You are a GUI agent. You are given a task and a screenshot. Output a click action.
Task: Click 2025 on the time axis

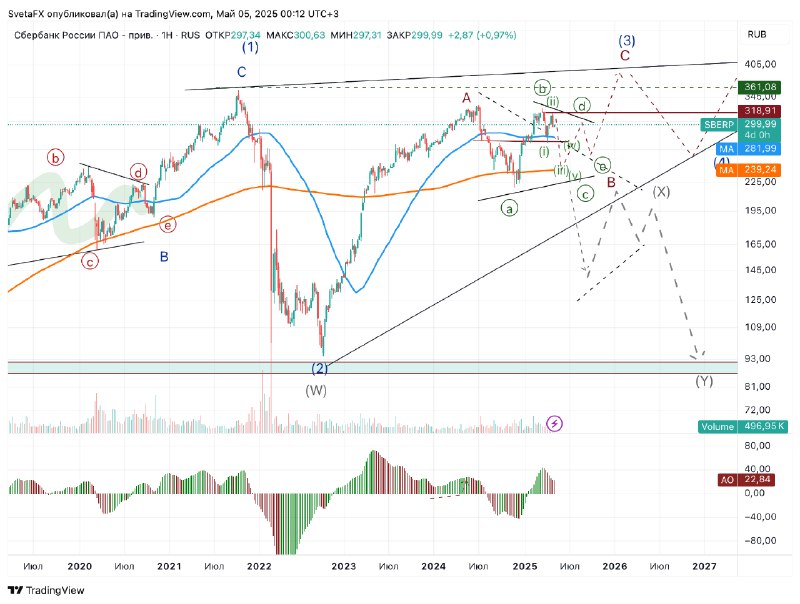(525, 566)
